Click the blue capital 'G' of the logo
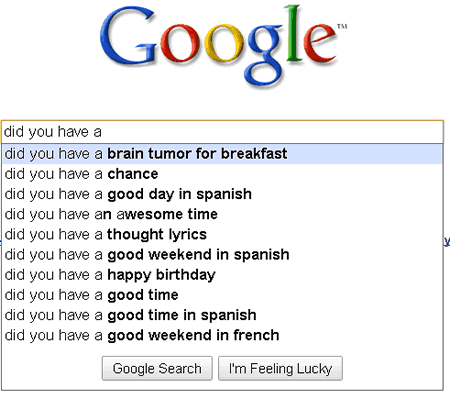The width and height of the screenshot is (450, 399). coord(129,36)
